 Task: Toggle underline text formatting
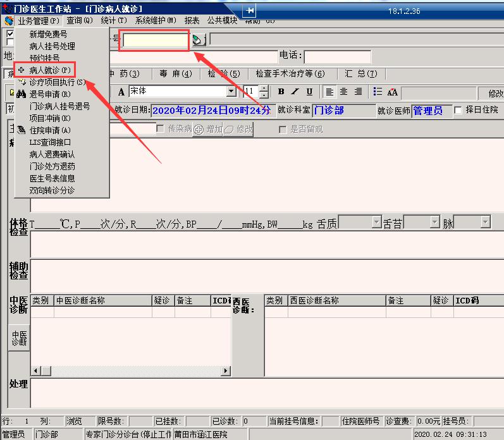coord(309,92)
